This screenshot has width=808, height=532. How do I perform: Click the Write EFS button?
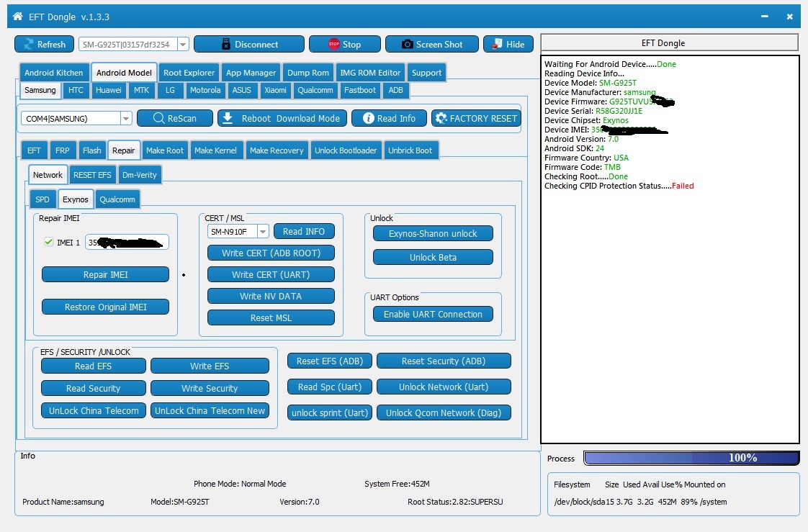[210, 366]
